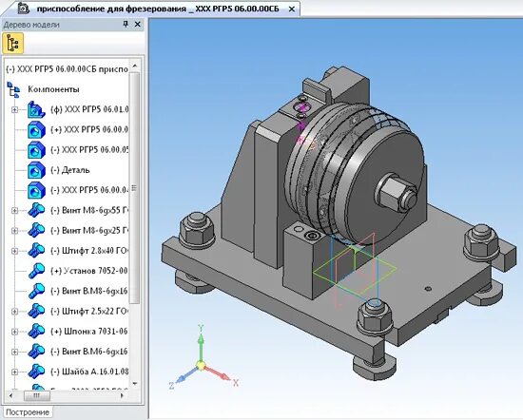
Task: Expand the (ф) XXX РГР5 06.01.0 node
Action: [14, 109]
